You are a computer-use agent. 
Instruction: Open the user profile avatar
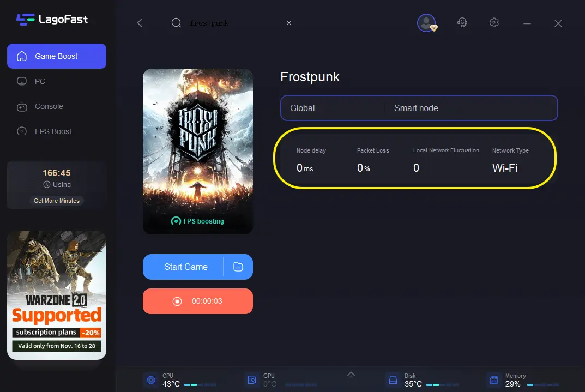tap(426, 23)
